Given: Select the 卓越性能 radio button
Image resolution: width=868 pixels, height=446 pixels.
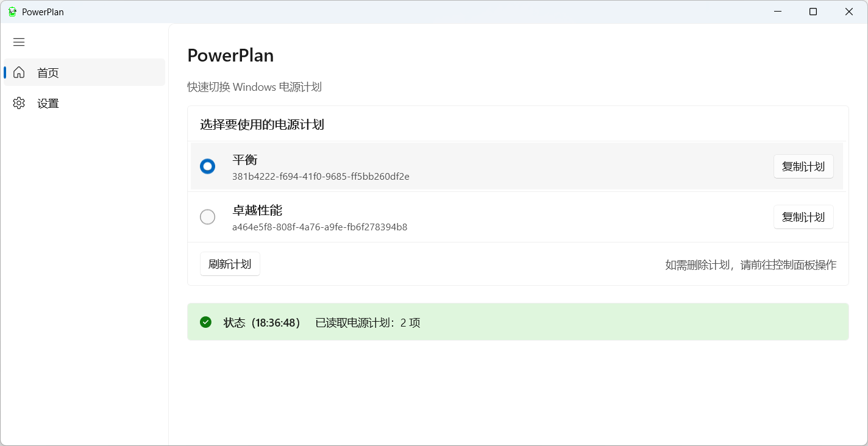Looking at the screenshot, I should click(207, 217).
